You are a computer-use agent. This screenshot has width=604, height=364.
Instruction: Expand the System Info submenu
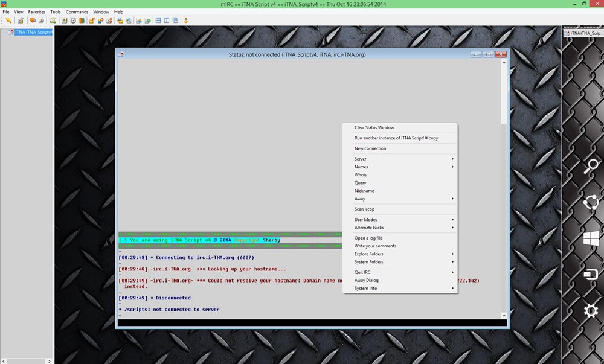click(x=400, y=288)
